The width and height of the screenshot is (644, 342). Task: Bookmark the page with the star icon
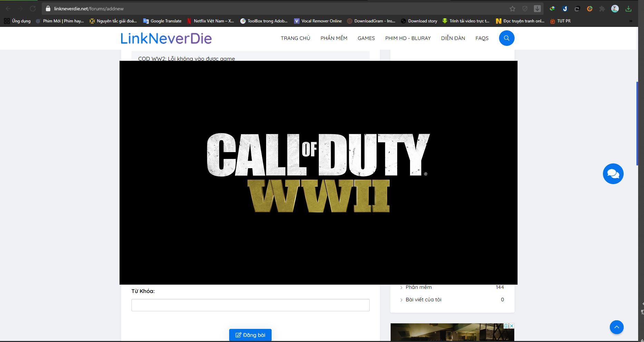[x=513, y=8]
